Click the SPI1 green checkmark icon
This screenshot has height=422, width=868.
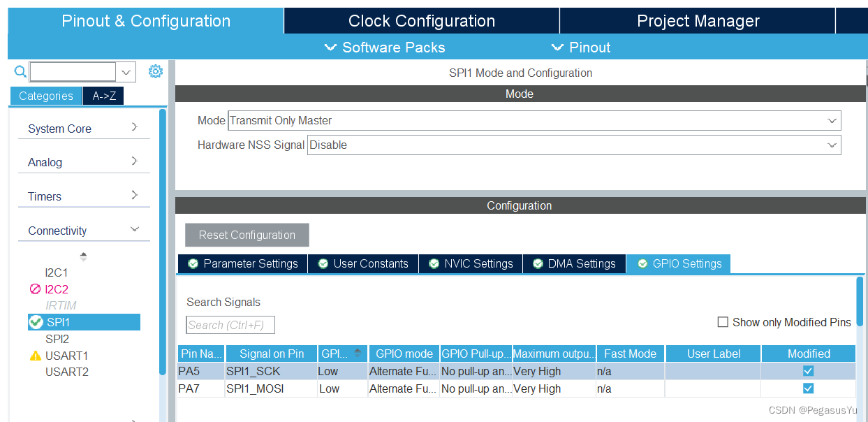(36, 322)
